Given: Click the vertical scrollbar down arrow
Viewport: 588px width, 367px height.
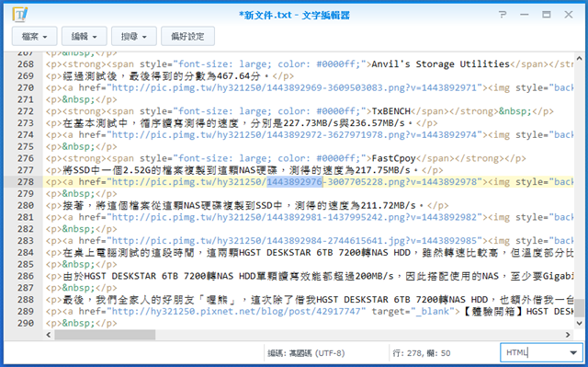Looking at the screenshot, I should click(x=580, y=323).
